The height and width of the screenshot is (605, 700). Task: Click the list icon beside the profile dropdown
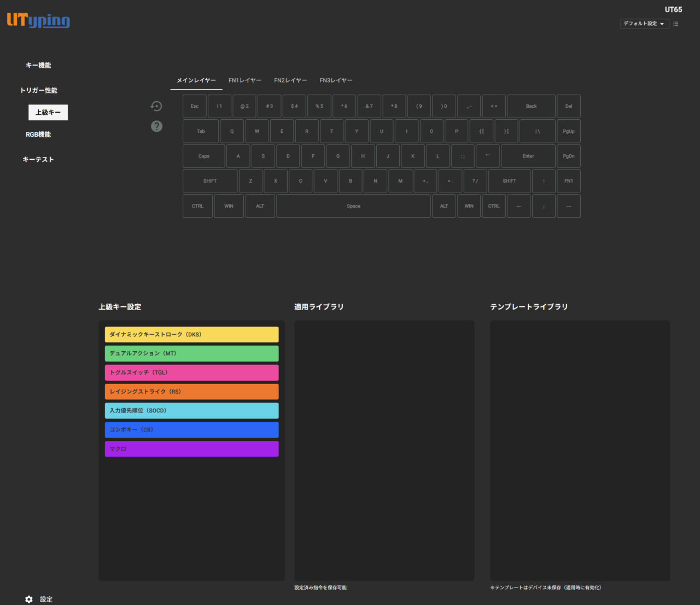[676, 24]
